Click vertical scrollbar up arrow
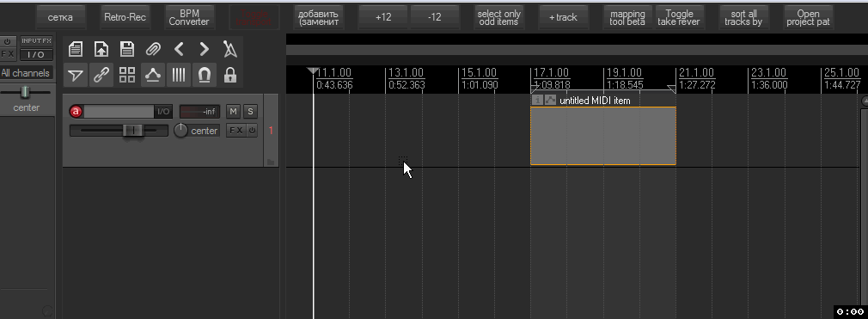Viewport: 868px width, 319px height. click(865, 101)
